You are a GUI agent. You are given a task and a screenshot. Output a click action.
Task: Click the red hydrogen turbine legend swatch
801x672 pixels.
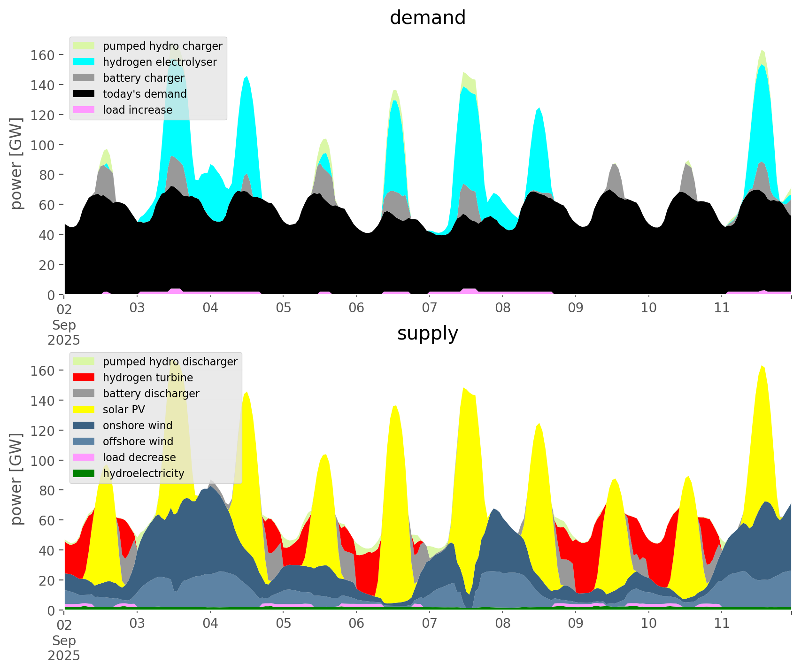[x=84, y=378]
